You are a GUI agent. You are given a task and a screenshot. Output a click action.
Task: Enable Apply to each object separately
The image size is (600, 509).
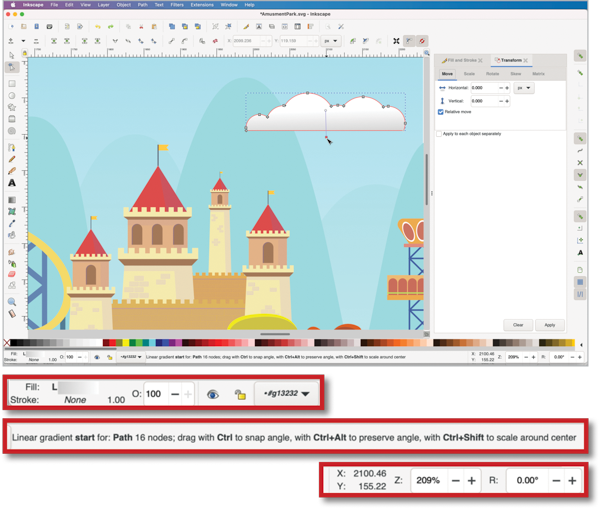click(439, 134)
